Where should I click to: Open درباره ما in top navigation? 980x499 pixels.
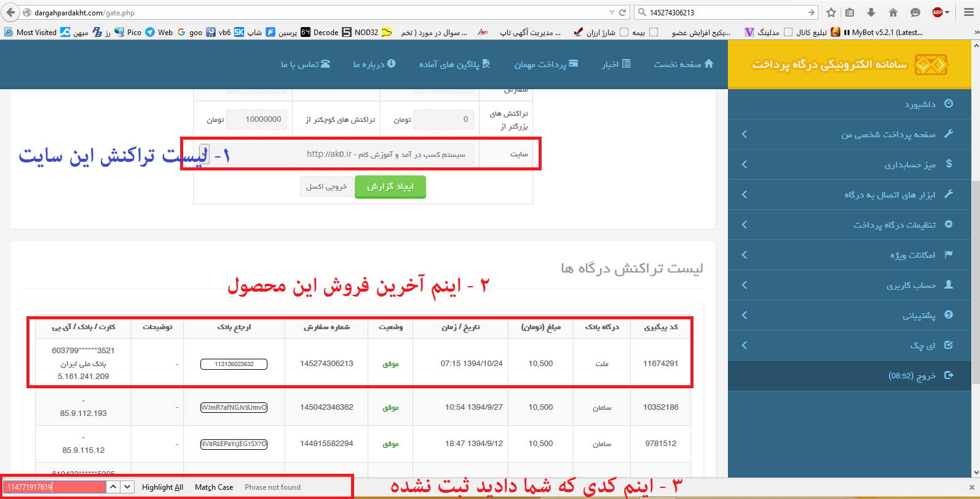374,64
